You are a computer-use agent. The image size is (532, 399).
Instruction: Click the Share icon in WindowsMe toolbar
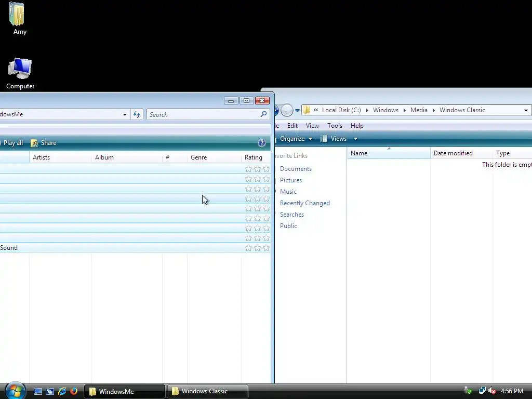(x=34, y=143)
